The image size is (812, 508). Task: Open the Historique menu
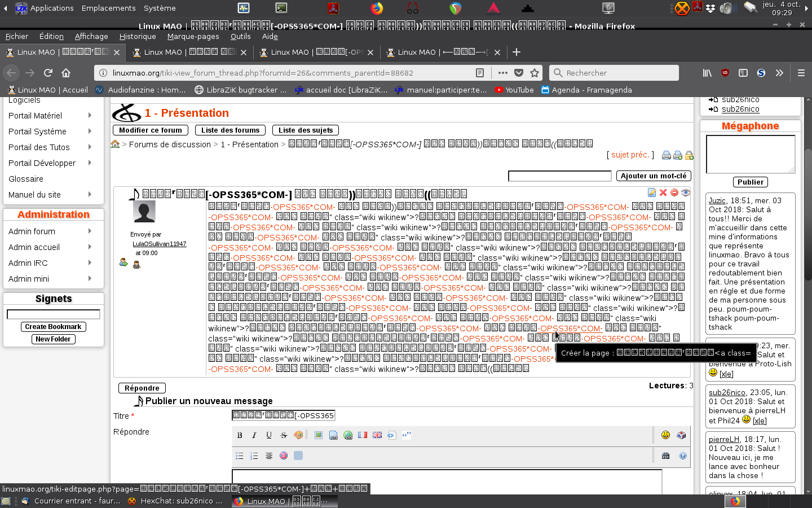tap(138, 36)
